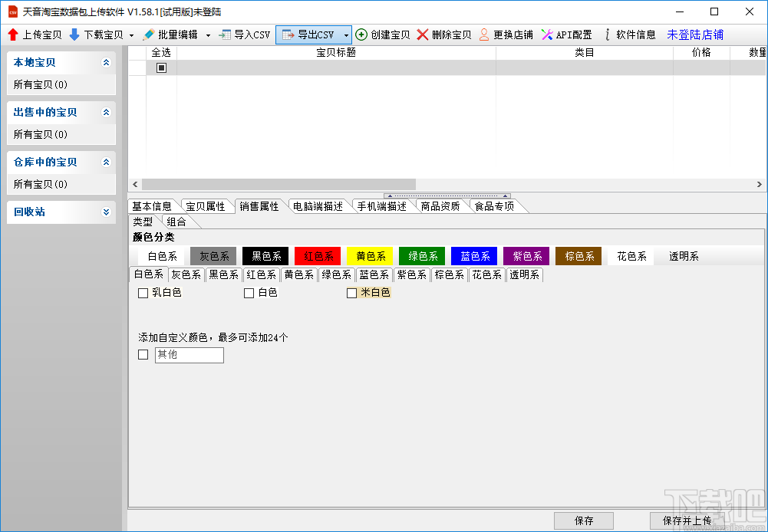The image size is (768, 532).
Task: Collapse the grid using the left splitter arrow
Action: tap(390, 195)
